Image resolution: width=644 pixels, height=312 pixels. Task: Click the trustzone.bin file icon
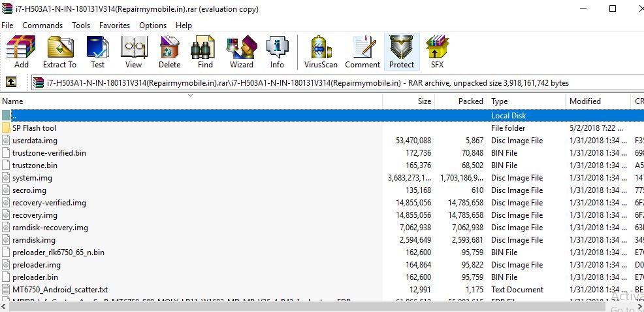point(6,165)
